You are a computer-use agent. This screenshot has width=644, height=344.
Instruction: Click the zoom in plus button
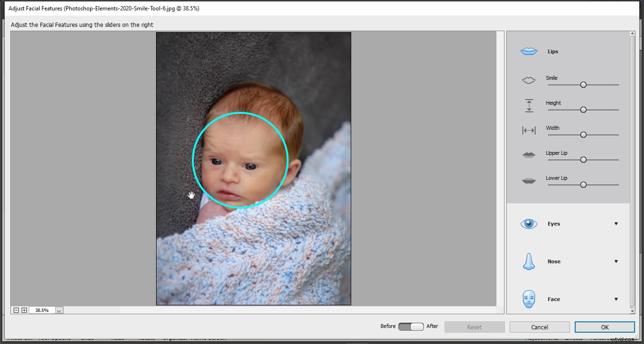click(x=25, y=310)
